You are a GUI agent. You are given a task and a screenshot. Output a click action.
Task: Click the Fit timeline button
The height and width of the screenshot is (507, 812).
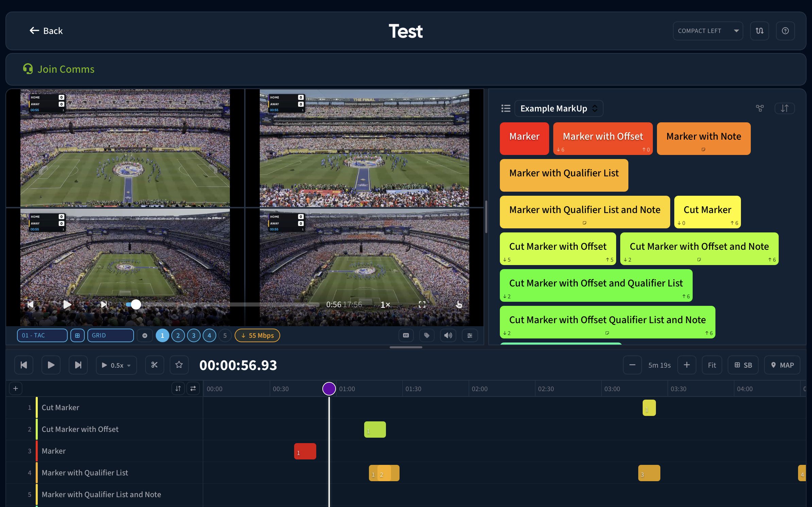point(712,365)
